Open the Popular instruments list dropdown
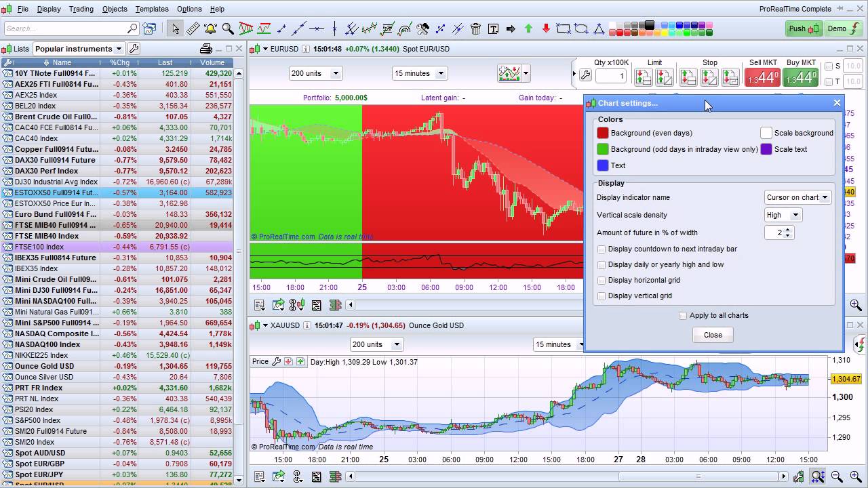The height and width of the screenshot is (488, 868). click(x=79, y=49)
